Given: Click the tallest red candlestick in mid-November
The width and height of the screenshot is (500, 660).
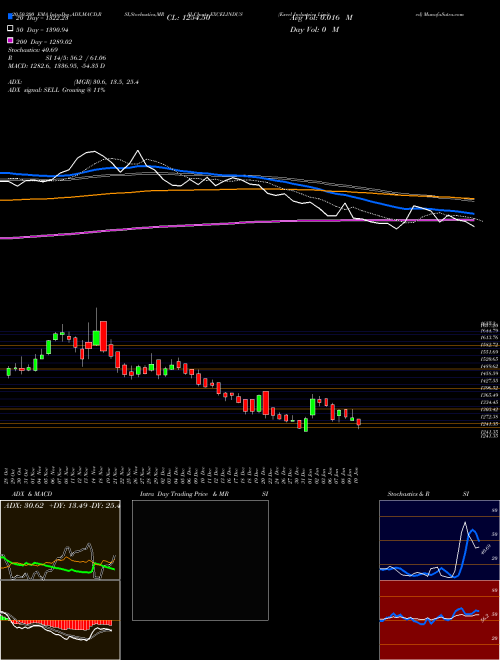Looking at the screenshot, I should pyautogui.click(x=103, y=336).
